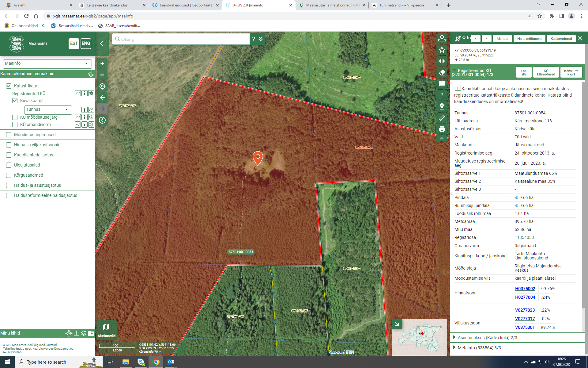Uncheck the Katastrikaart layer checkbox
This screenshot has width=588, height=368.
point(9,86)
